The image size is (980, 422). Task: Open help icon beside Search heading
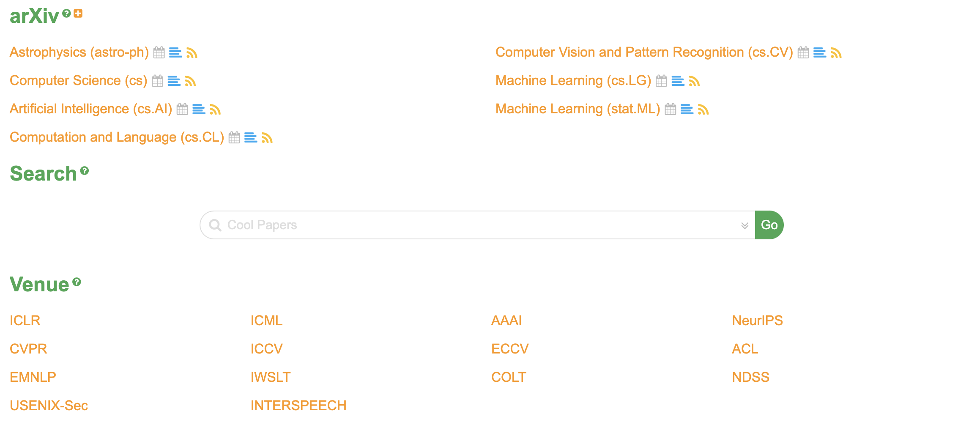[85, 171]
